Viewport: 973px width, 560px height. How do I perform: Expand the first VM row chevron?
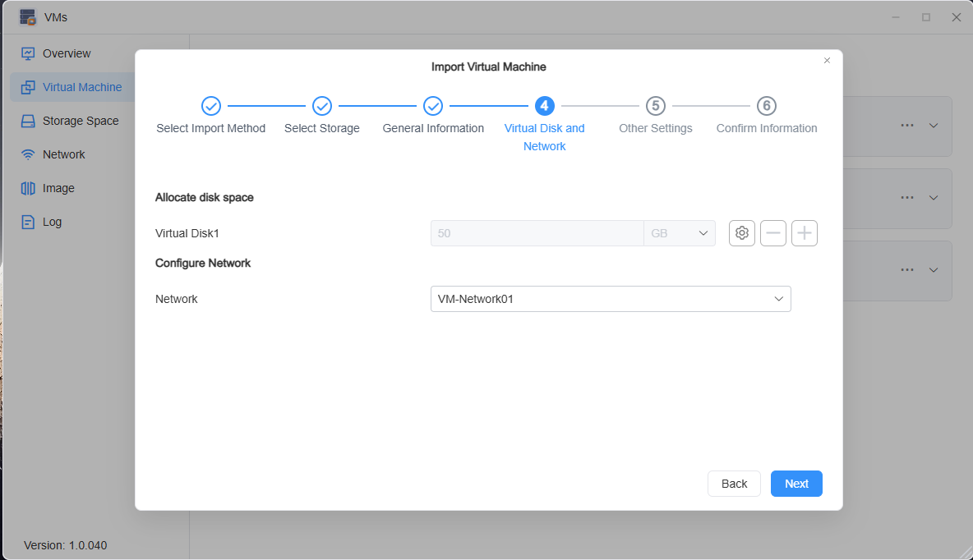pos(933,126)
